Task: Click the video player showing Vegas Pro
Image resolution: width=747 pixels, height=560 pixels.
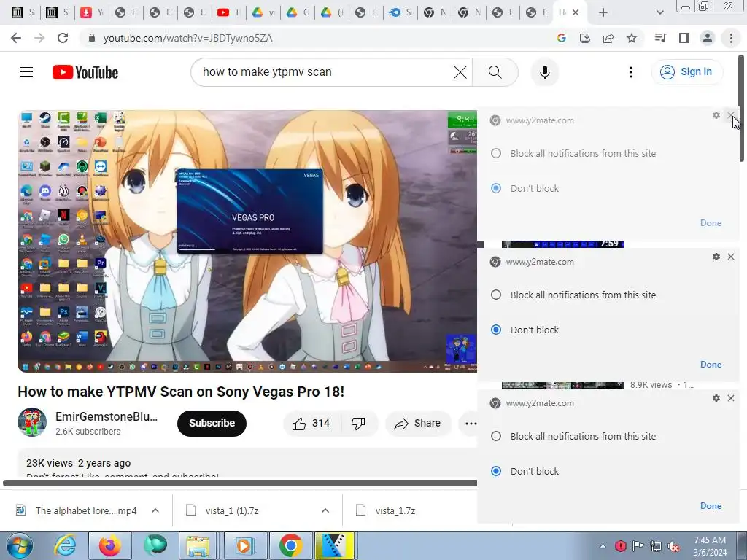Action: point(247,241)
